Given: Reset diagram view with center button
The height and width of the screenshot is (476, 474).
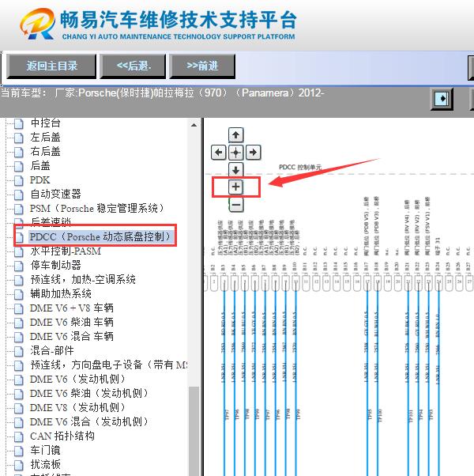Looking at the screenshot, I should click(235, 152).
